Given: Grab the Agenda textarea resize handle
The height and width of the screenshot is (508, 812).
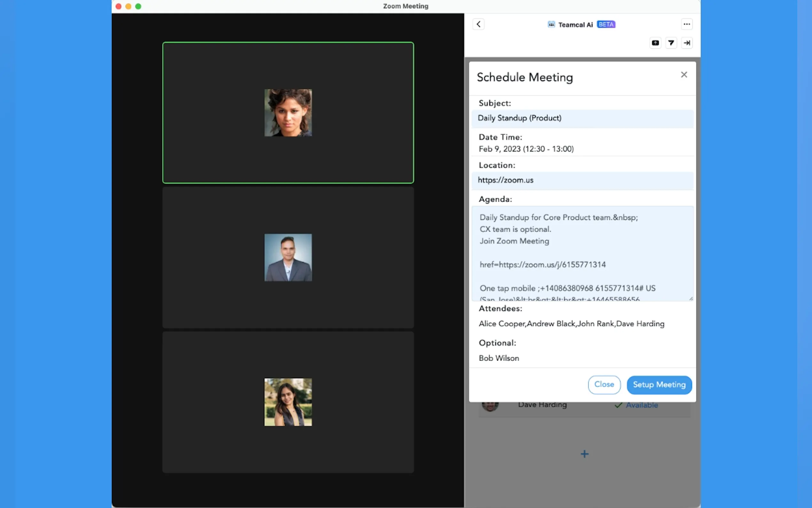Looking at the screenshot, I should coord(691,298).
